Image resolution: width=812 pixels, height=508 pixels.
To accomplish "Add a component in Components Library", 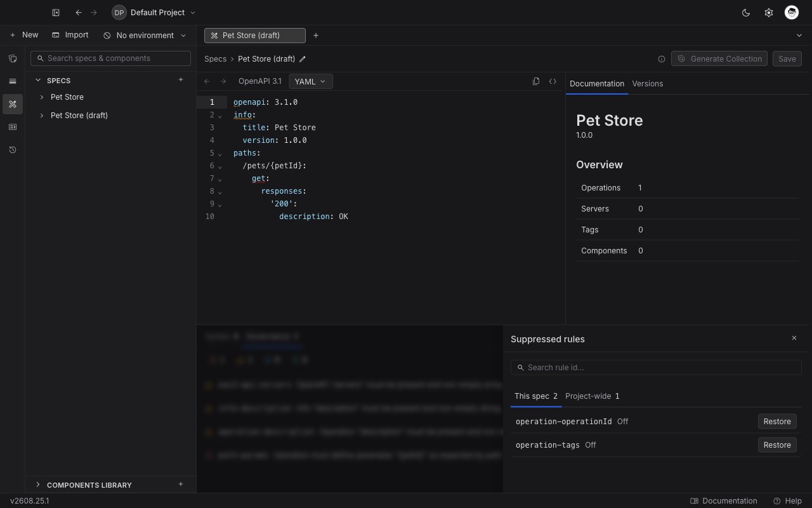I will click(x=181, y=485).
